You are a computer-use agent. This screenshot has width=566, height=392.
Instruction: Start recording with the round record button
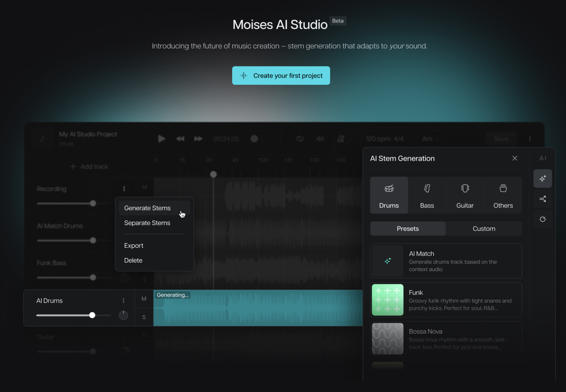click(x=254, y=139)
